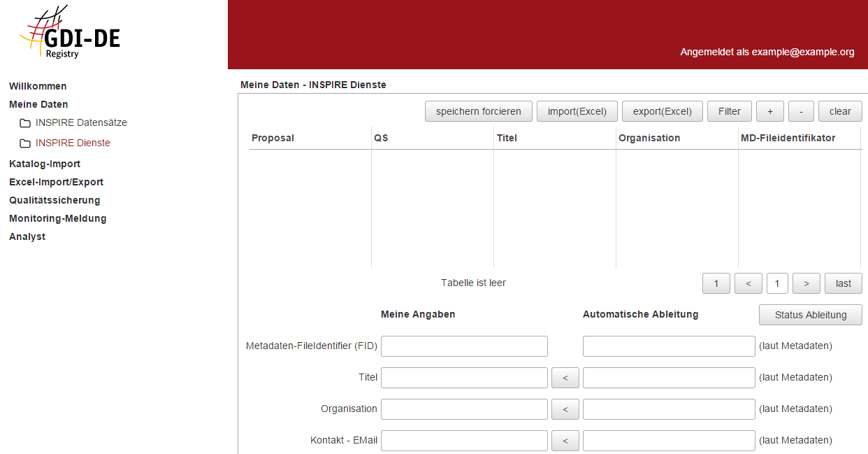Open the Willkommen menu item
The image size is (868, 454).
coord(38,86)
